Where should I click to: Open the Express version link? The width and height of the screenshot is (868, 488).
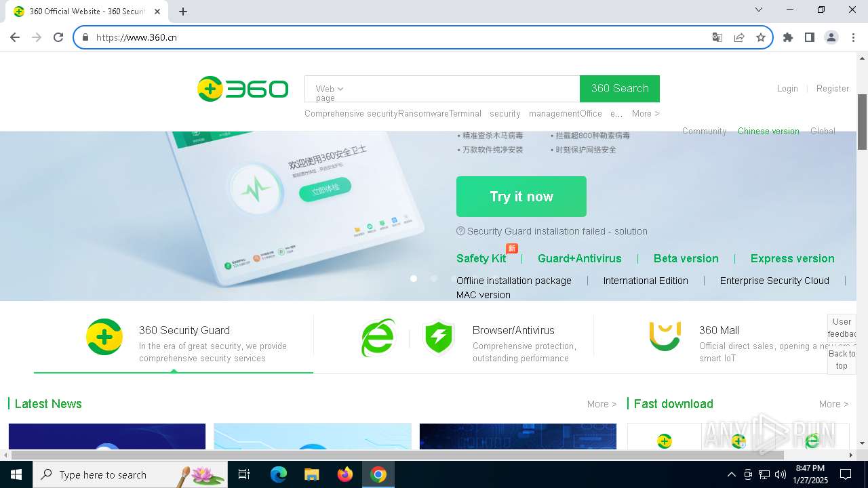[x=793, y=258]
